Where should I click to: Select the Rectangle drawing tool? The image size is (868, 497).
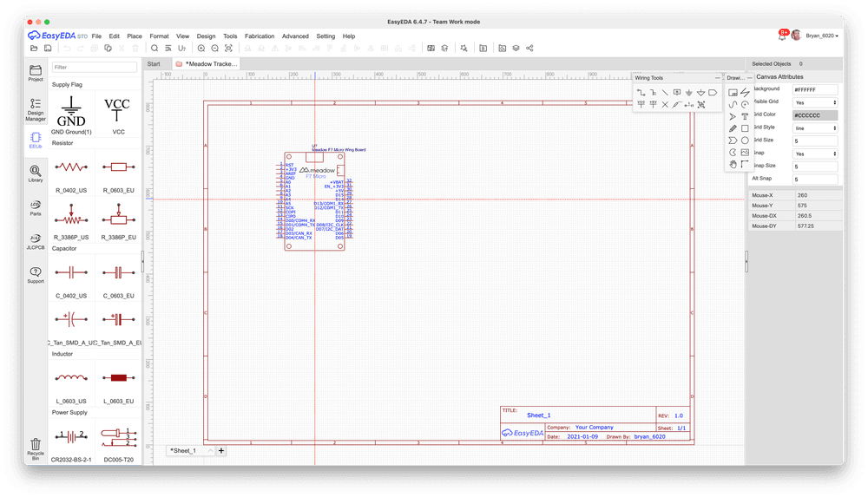[x=745, y=128]
